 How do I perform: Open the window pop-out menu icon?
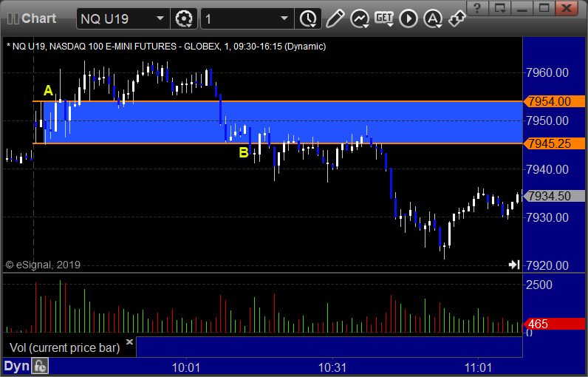coord(500,8)
